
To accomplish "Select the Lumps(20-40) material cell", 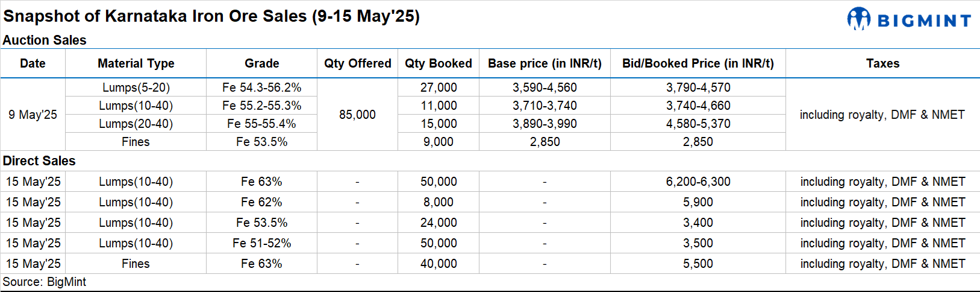I will pos(136,124).
